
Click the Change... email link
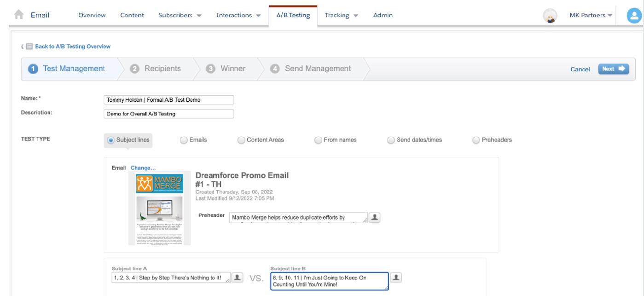pos(143,168)
